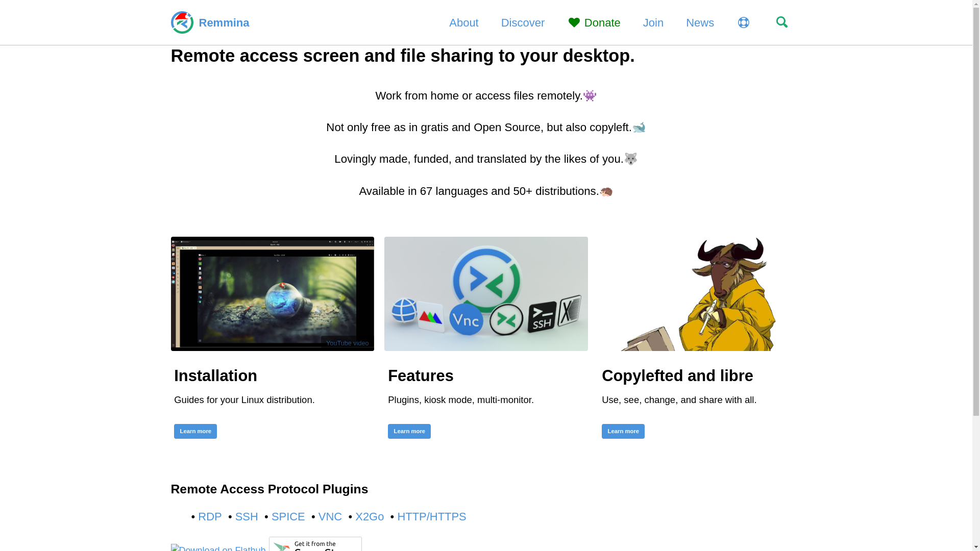The height and width of the screenshot is (551, 980).
Task: Click the support lifebuoy icon
Action: (x=743, y=22)
